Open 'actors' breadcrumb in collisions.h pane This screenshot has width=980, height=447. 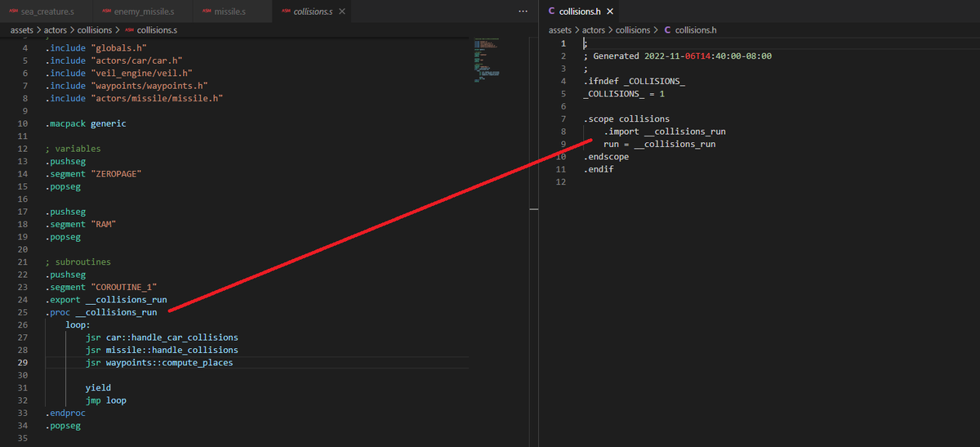(595, 29)
